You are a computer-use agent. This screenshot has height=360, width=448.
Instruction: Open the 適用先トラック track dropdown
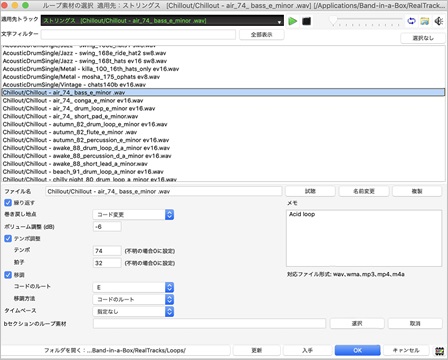(162, 21)
